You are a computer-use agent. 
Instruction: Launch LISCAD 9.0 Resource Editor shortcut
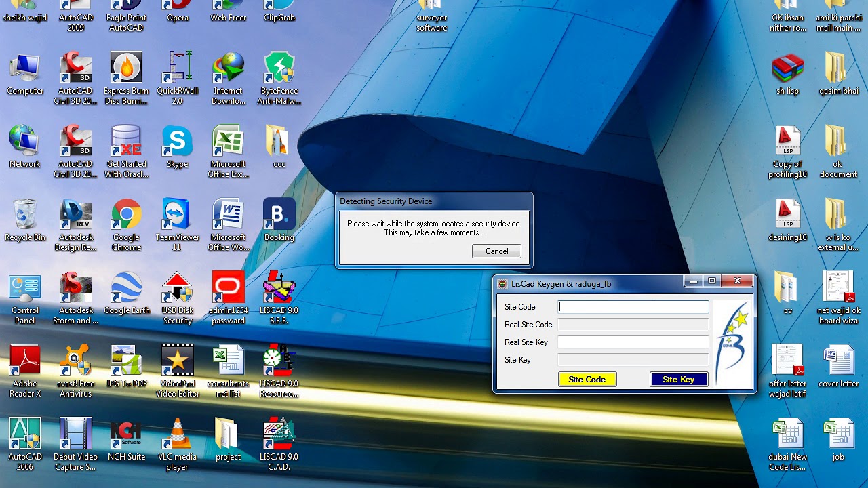[279, 371]
